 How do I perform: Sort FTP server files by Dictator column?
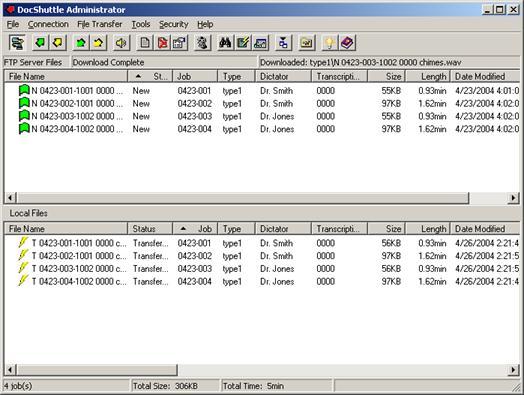283,77
